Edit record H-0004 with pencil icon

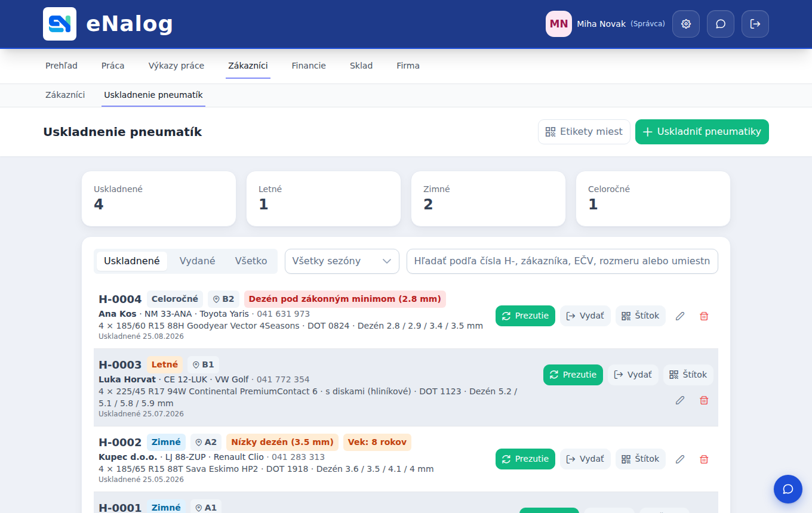[680, 316]
